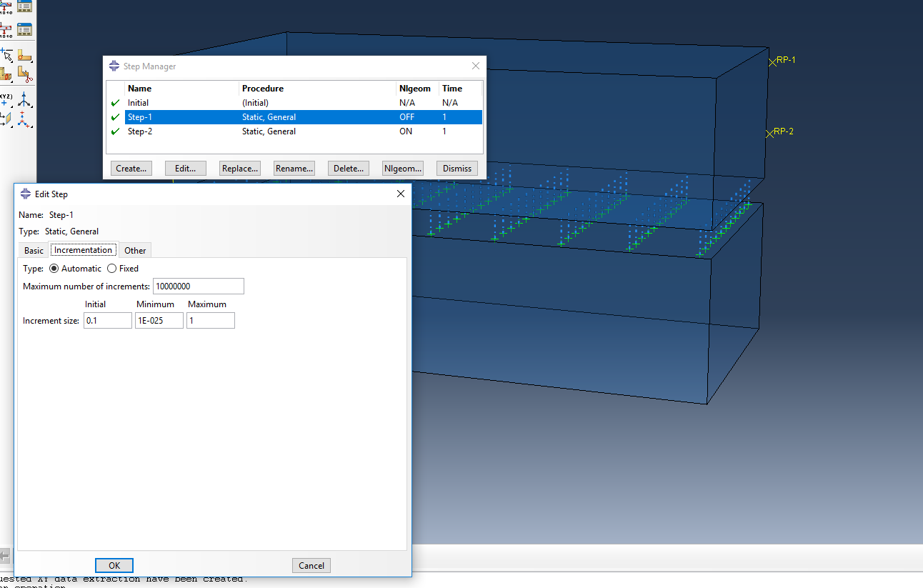The height and width of the screenshot is (588, 923).
Task: Click the Type: Static, General label in Edit Step
Action: pos(59,231)
